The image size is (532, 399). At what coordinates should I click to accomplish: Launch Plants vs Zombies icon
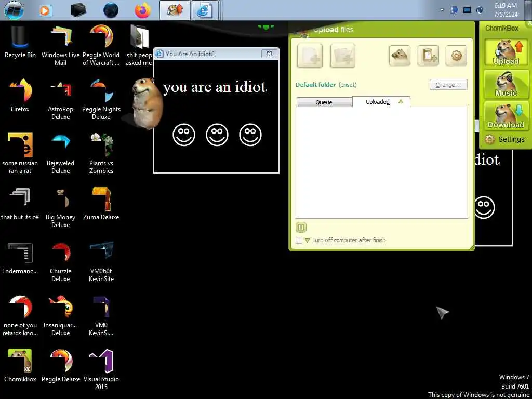(101, 153)
